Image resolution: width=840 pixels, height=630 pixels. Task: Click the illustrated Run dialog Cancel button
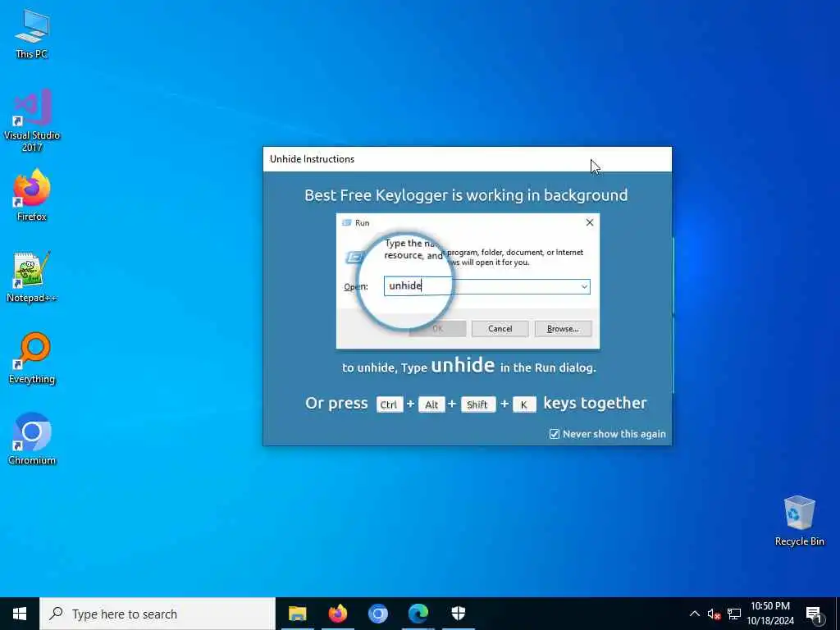500,328
